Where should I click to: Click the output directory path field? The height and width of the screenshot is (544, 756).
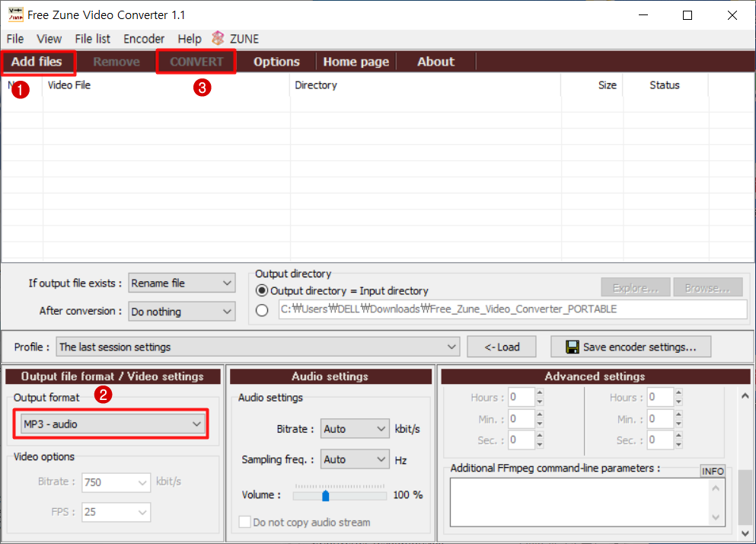point(513,309)
